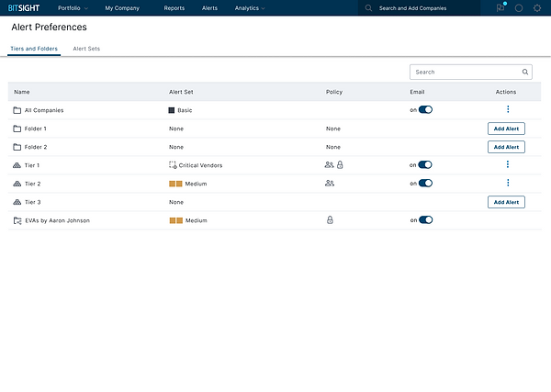Click the Alert Preferences page heading
Viewport: 551px width, 392px height.
click(49, 27)
